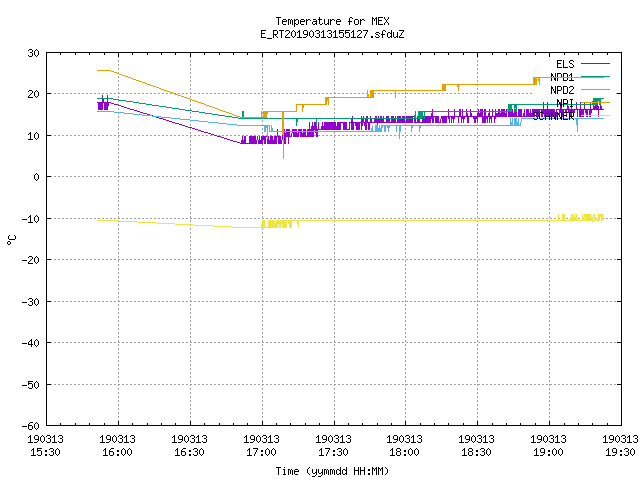Click the y-axis label -50
Image resolution: width=640 pixels, height=480 pixels.
coord(31,384)
